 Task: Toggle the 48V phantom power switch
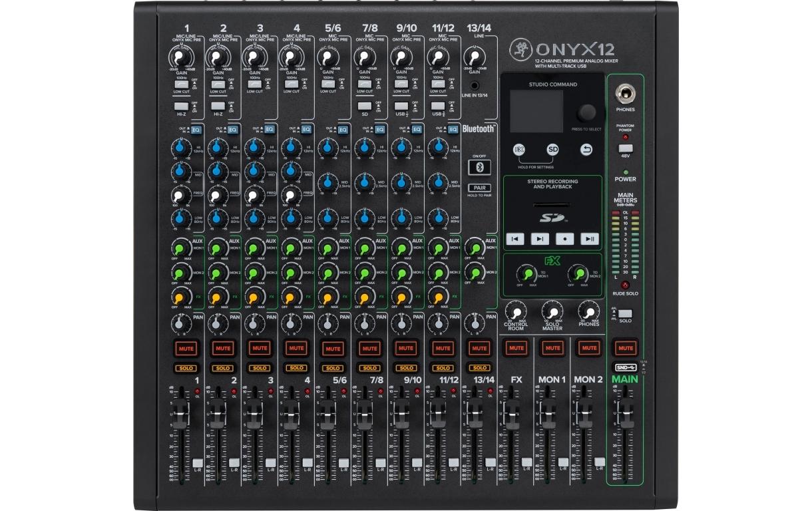click(x=625, y=148)
